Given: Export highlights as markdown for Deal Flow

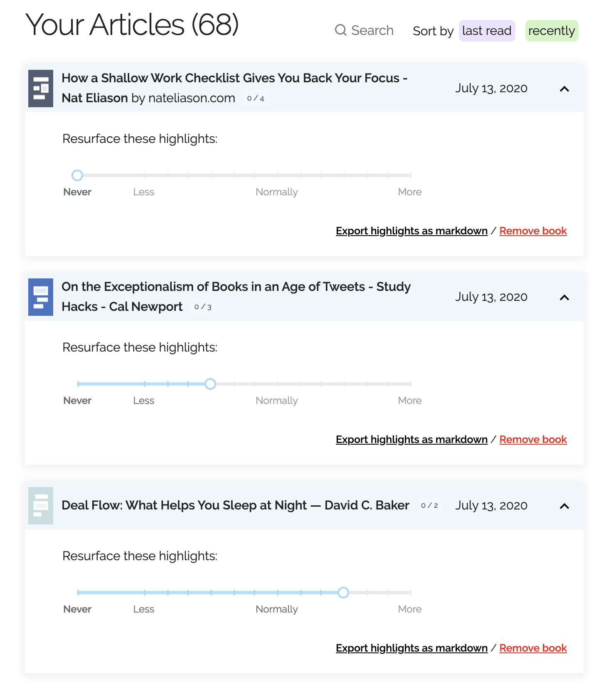Looking at the screenshot, I should click(411, 648).
